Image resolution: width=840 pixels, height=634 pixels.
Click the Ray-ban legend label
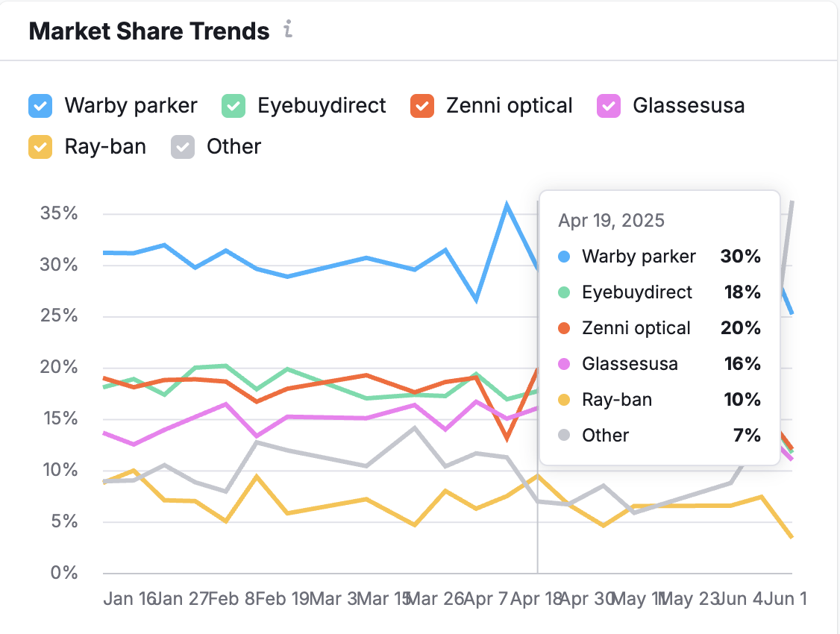click(105, 147)
